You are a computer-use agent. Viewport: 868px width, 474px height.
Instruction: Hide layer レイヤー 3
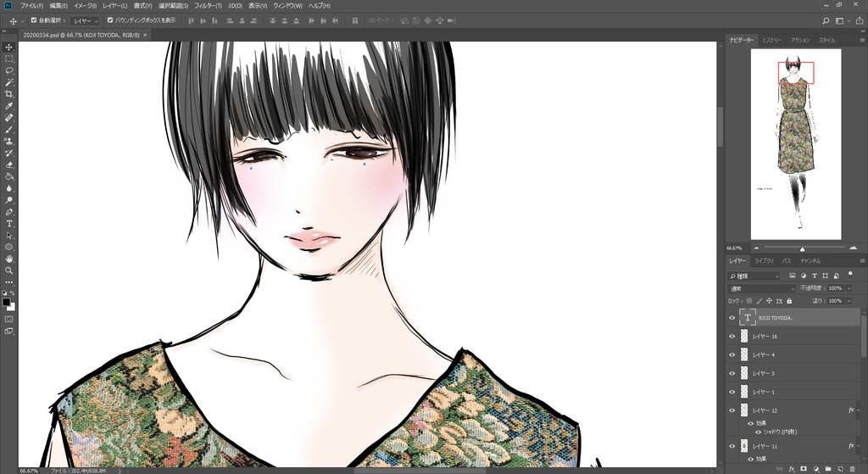point(732,373)
